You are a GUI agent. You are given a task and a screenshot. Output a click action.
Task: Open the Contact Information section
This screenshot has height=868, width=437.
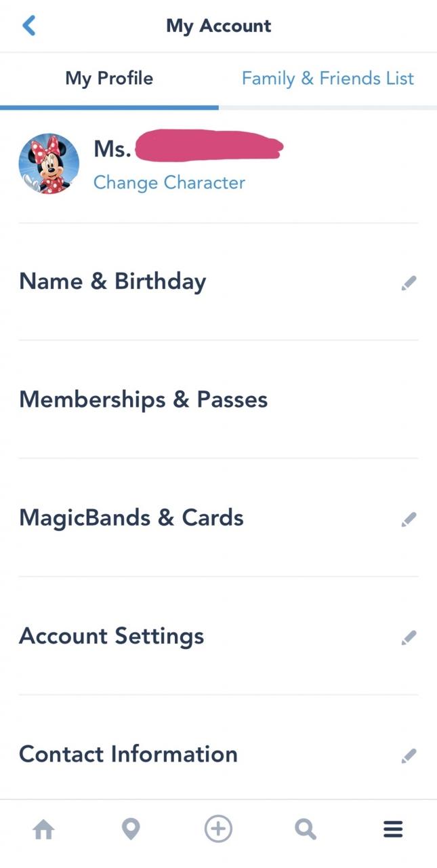(x=129, y=754)
